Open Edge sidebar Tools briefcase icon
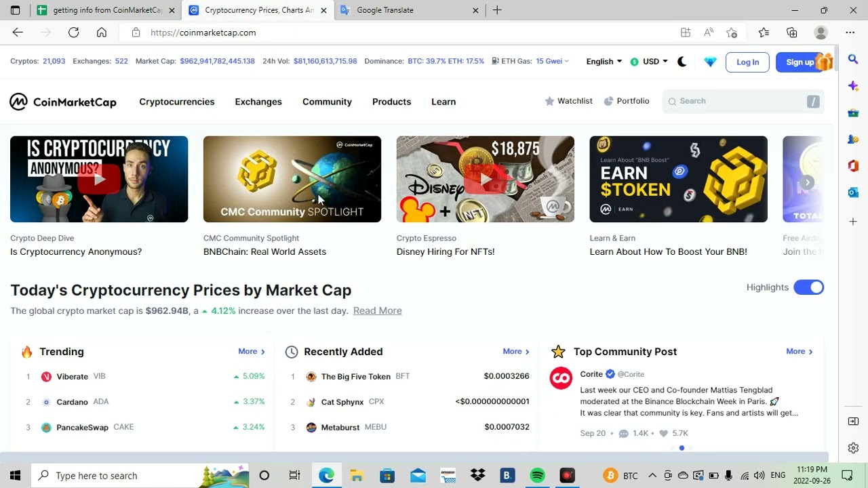868x488 pixels. coord(853,113)
